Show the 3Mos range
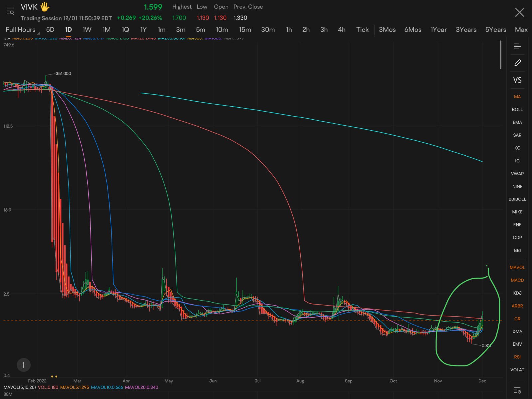The height and width of the screenshot is (399, 532). click(387, 30)
